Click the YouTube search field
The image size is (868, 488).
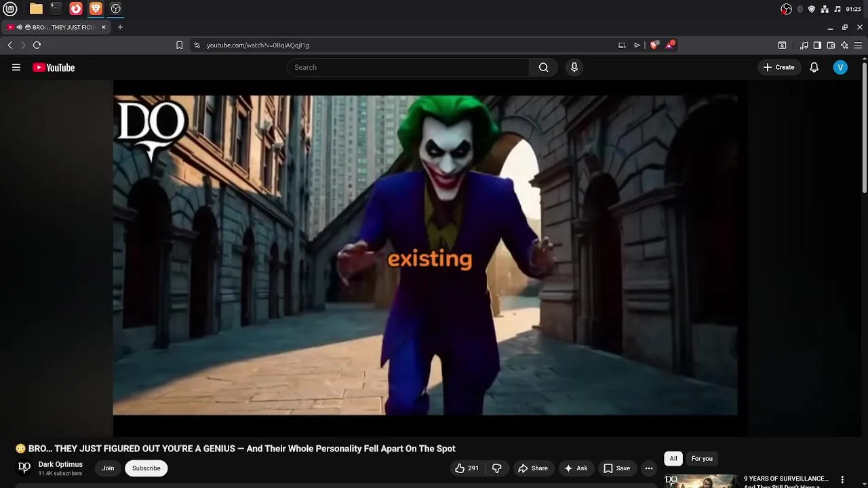pos(408,67)
